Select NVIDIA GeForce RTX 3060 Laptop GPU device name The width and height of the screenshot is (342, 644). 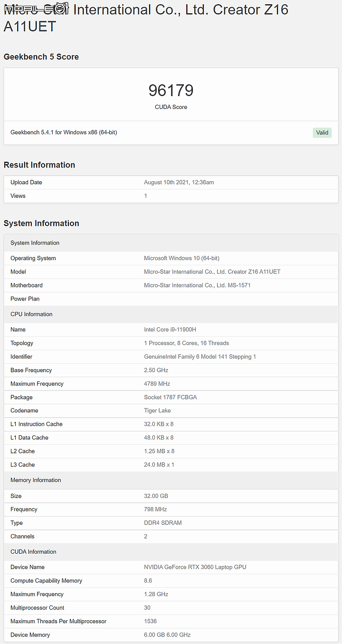tap(195, 567)
